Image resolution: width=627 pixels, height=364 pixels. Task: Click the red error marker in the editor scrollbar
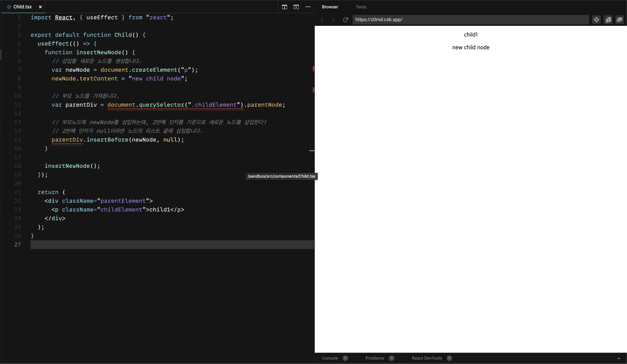coord(313,69)
